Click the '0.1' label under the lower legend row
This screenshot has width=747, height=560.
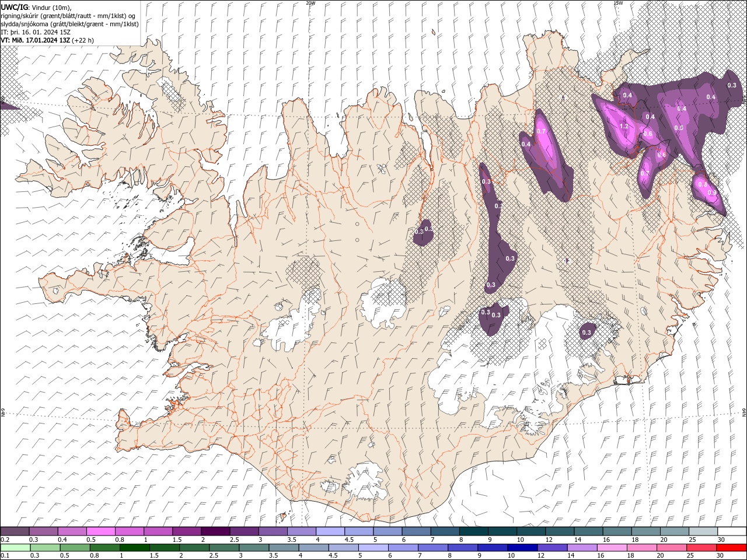click(5, 556)
